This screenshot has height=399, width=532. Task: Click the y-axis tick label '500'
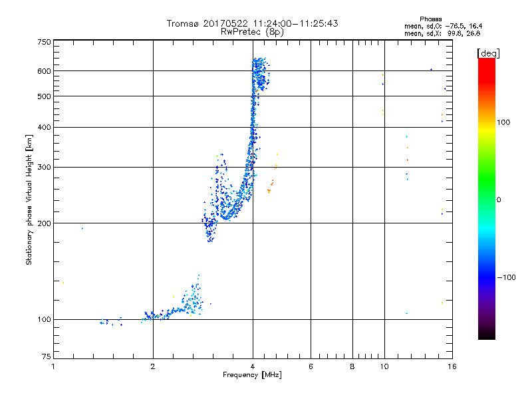[44, 96]
